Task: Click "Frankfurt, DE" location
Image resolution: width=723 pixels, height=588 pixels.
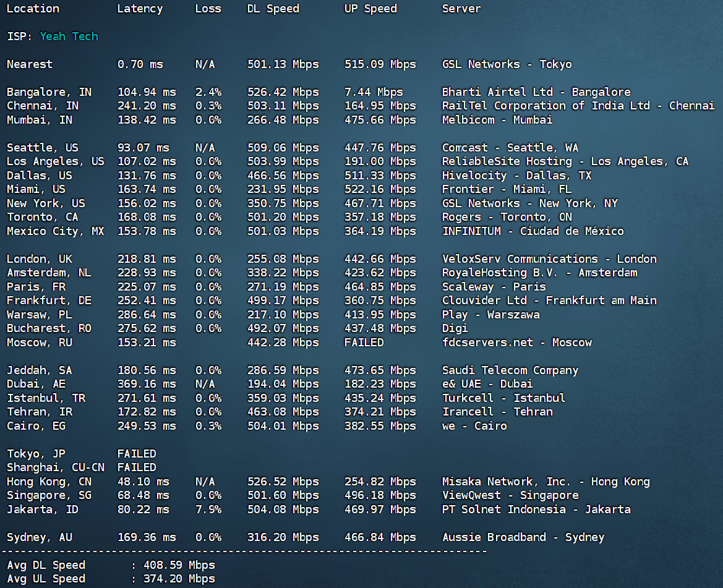Action: click(x=49, y=300)
